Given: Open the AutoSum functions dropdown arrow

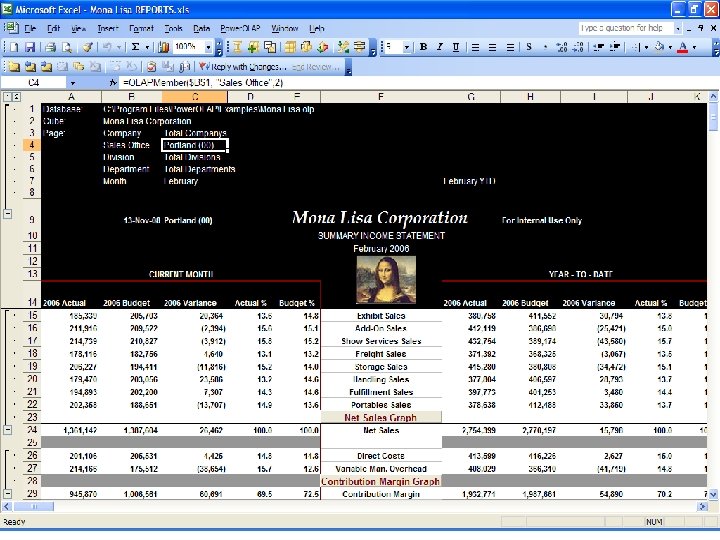Looking at the screenshot, I should [x=147, y=47].
